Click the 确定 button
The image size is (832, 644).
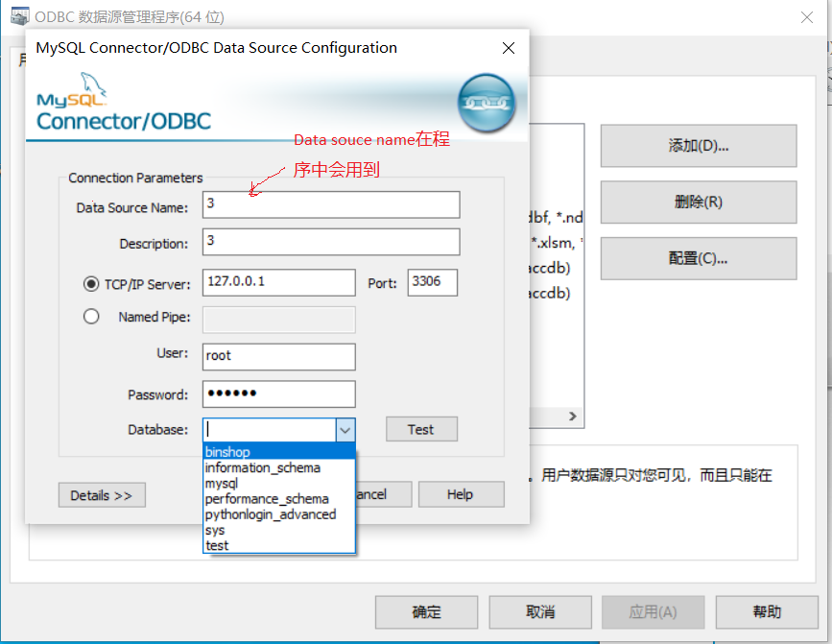[426, 611]
